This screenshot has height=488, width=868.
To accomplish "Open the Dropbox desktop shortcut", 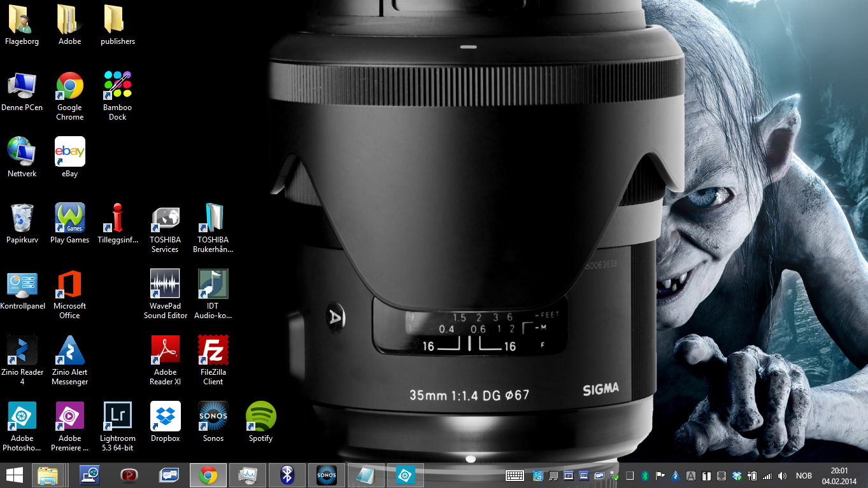I will (165, 422).
